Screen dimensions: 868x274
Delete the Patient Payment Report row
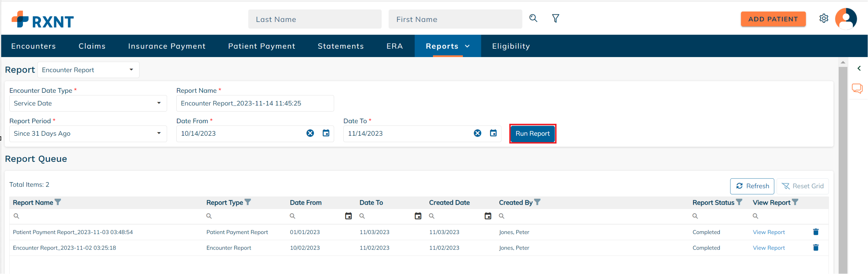click(815, 232)
